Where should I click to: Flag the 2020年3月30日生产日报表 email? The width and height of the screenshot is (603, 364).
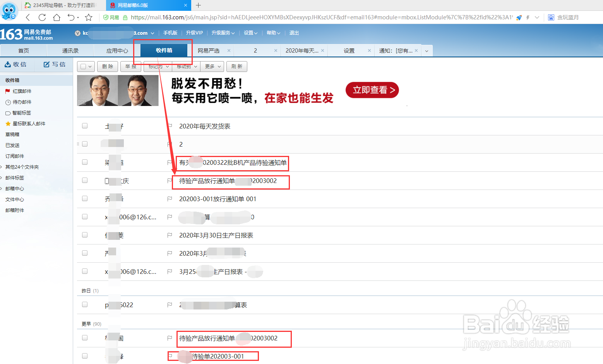[170, 235]
